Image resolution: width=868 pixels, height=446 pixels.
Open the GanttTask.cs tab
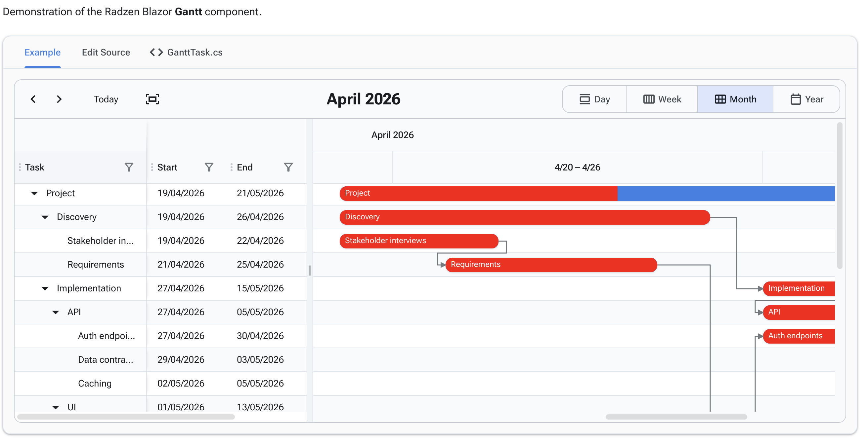click(x=186, y=53)
